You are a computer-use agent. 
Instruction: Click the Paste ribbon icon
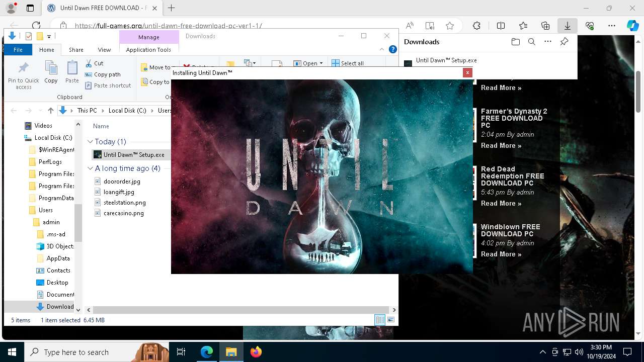click(72, 72)
